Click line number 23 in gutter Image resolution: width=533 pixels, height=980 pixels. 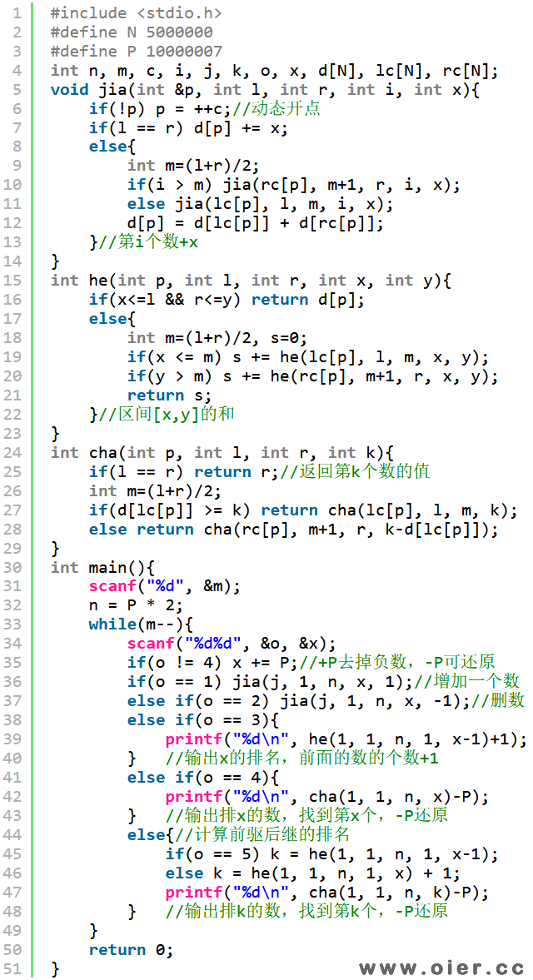point(12,435)
